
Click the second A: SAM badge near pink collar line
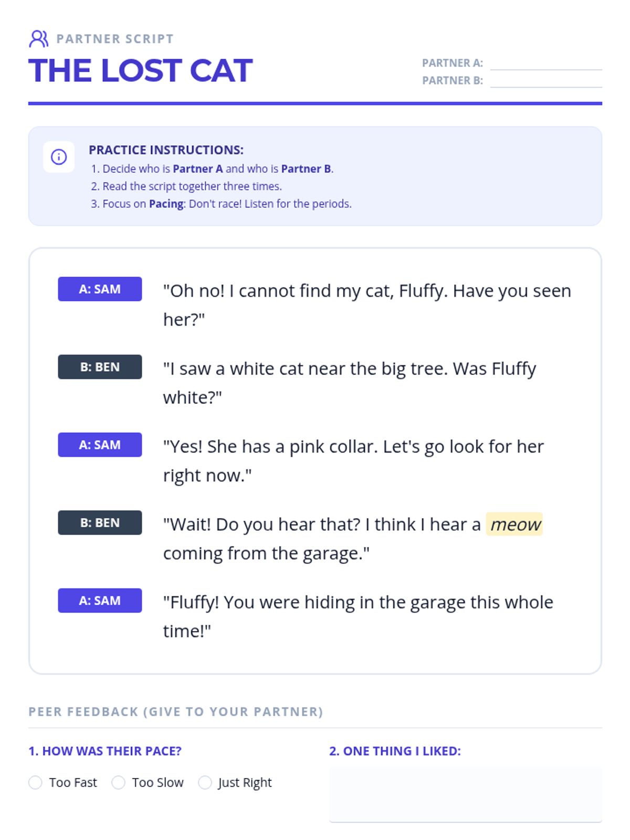(x=100, y=445)
